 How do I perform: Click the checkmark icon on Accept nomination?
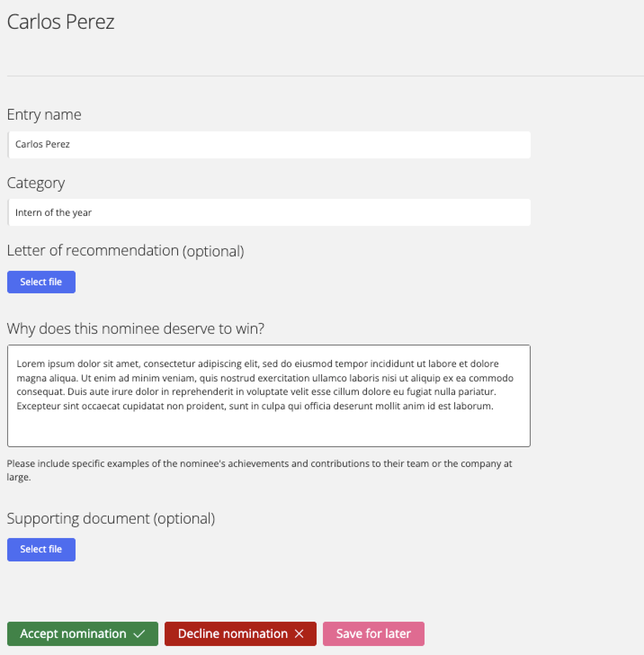(x=139, y=634)
